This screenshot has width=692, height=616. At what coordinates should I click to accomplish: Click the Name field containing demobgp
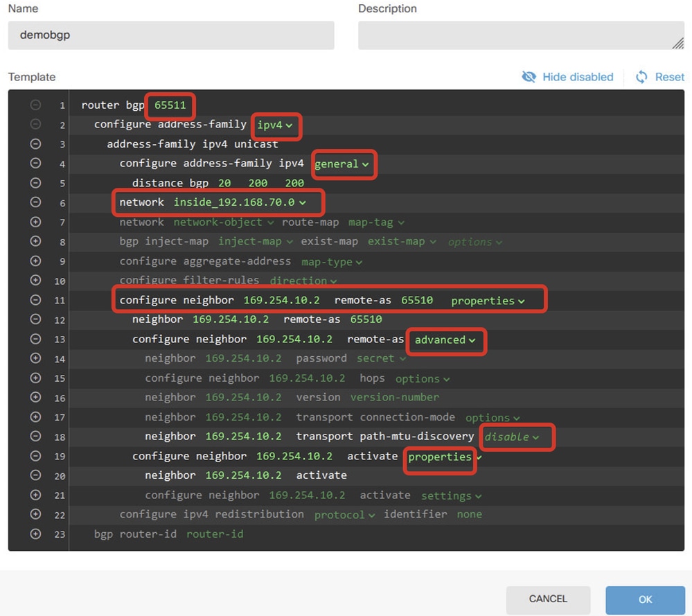coord(171,35)
